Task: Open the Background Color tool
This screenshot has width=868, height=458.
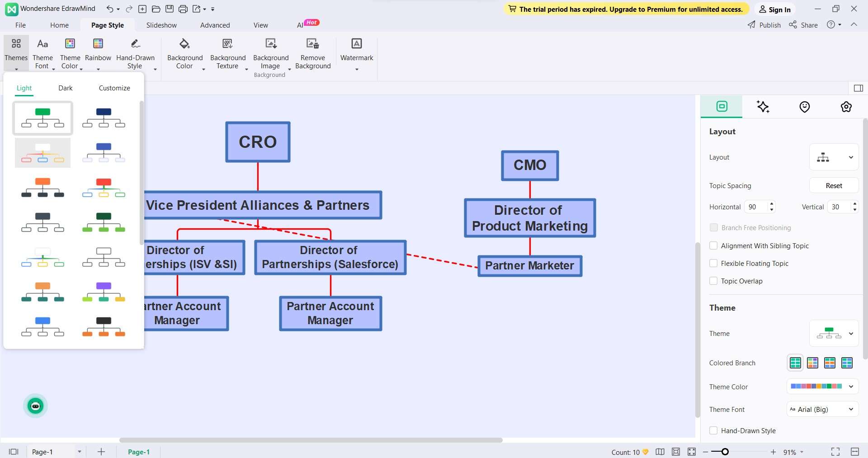Action: pos(184,53)
